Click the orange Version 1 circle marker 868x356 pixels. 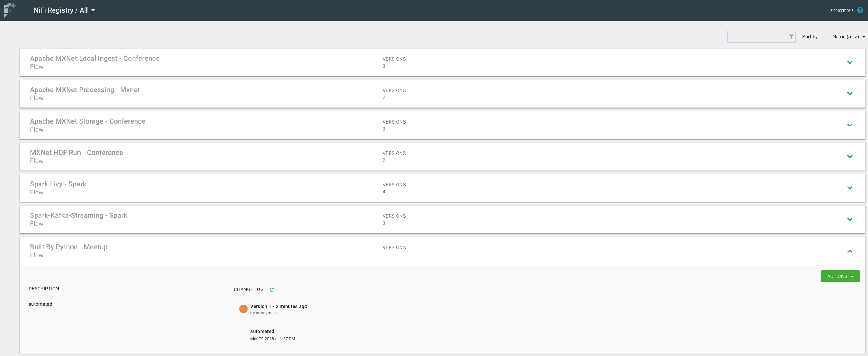pyautogui.click(x=243, y=309)
